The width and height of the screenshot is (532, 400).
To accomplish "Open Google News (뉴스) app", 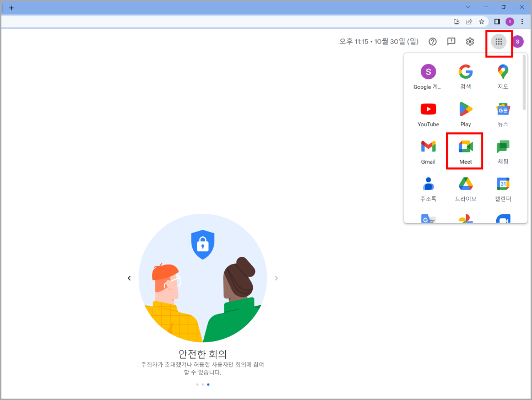I will coord(503,115).
